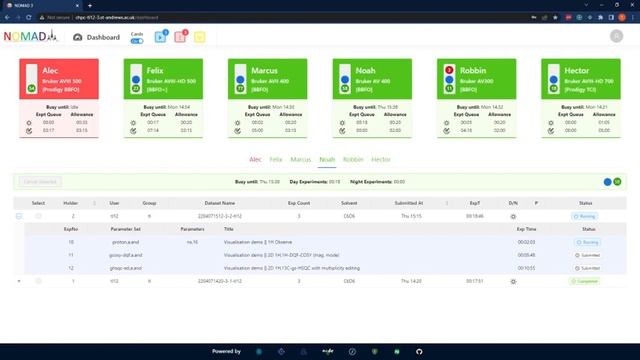Click the blue running circle on Marcus card
Viewport: 640px width, 360px height.
tap(240, 80)
